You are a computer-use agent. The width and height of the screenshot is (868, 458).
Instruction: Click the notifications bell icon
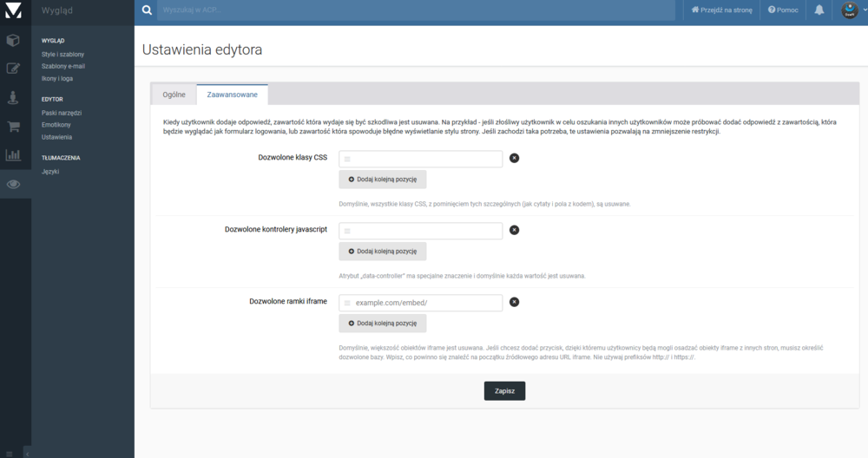819,10
